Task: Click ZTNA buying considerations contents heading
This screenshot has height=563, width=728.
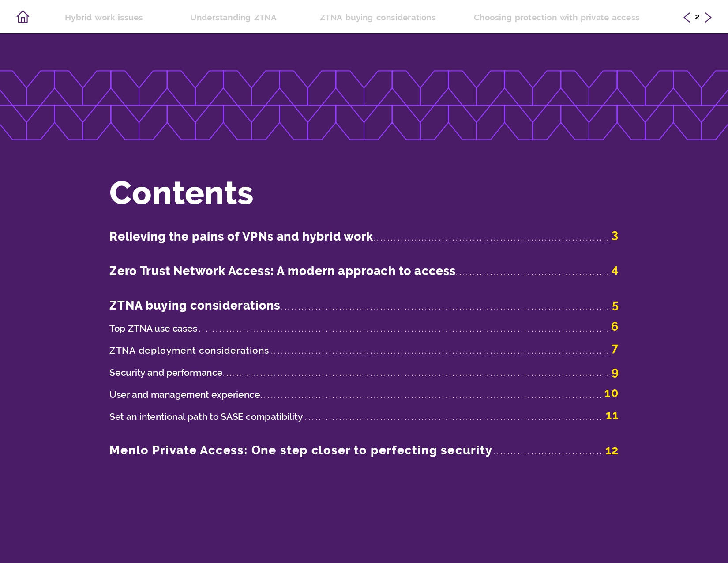Action: pos(195,306)
